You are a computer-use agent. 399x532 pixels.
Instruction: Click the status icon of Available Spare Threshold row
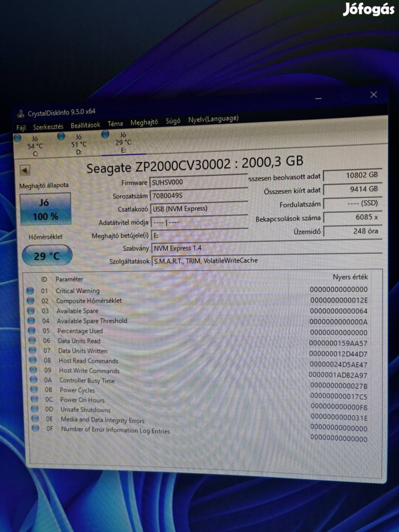(x=31, y=320)
